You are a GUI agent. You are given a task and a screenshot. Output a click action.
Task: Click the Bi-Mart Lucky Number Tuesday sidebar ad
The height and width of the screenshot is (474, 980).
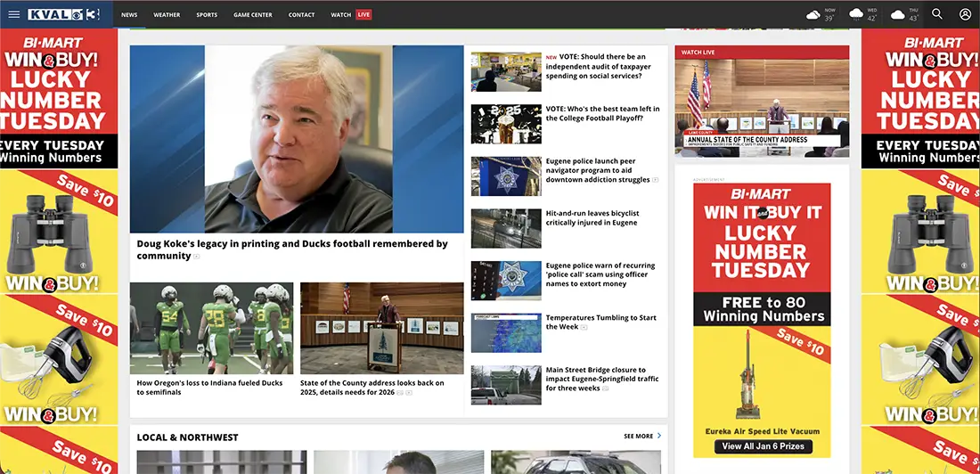tap(762, 320)
